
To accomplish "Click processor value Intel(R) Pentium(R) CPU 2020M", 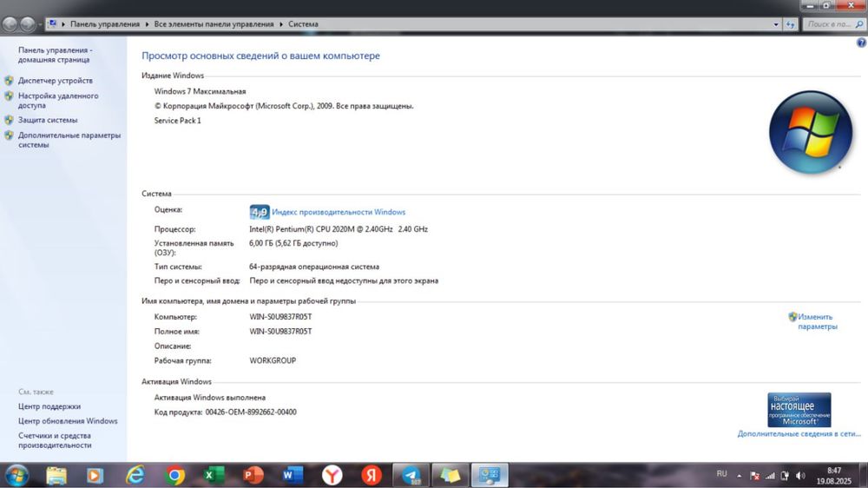I will point(339,228).
